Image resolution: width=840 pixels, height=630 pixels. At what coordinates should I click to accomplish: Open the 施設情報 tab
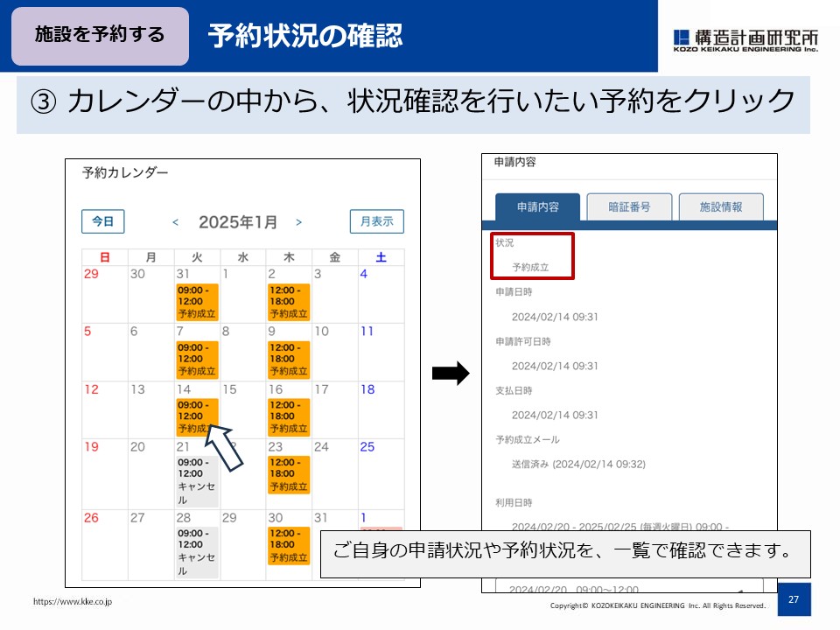(x=720, y=207)
